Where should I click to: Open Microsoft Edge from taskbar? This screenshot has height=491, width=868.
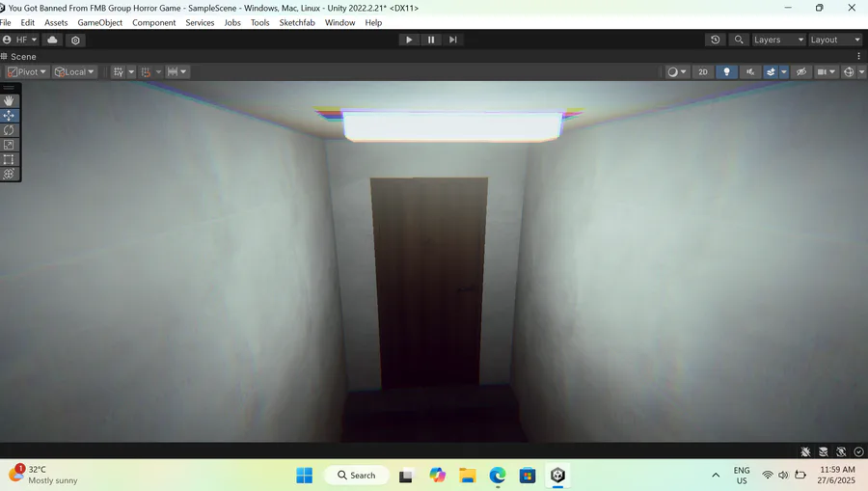coord(497,475)
